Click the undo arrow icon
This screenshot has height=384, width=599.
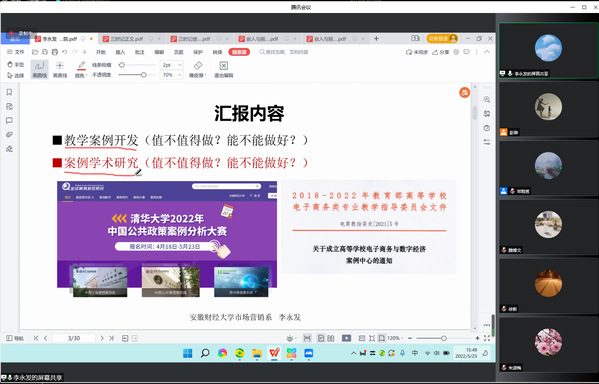coord(65,52)
